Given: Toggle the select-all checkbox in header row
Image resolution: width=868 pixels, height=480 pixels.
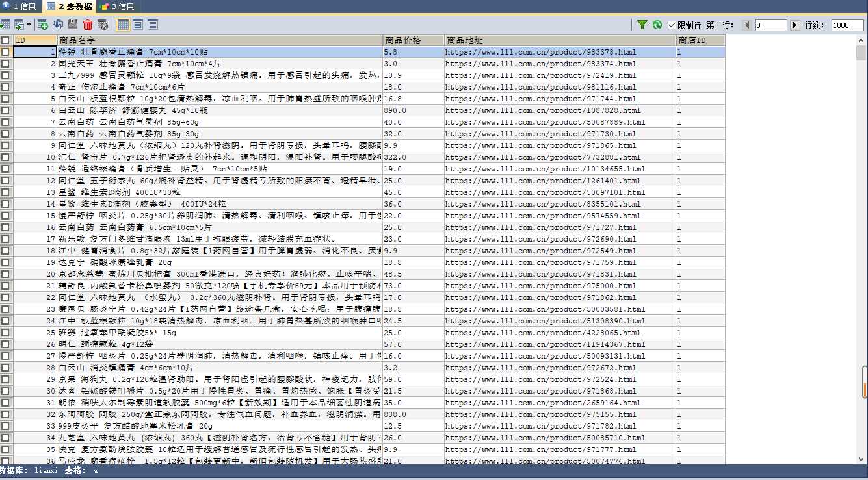Looking at the screenshot, I should tap(5, 40).
